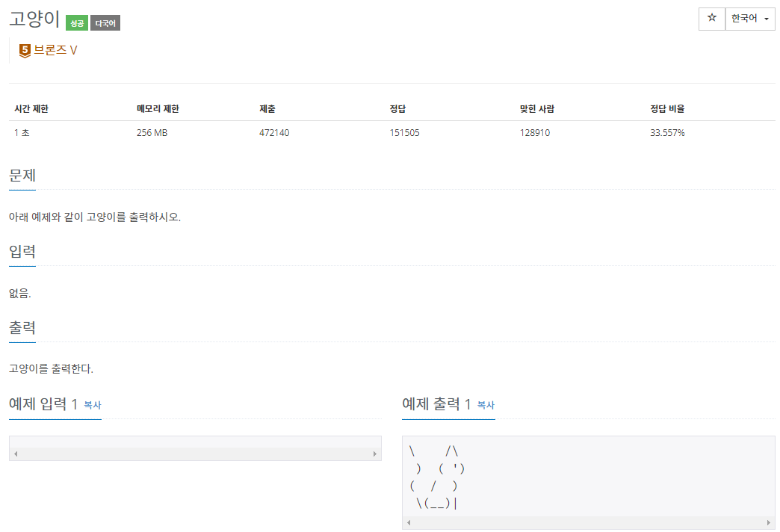This screenshot has width=780, height=532.
Task: Click the 정답 column header
Action: click(x=397, y=108)
